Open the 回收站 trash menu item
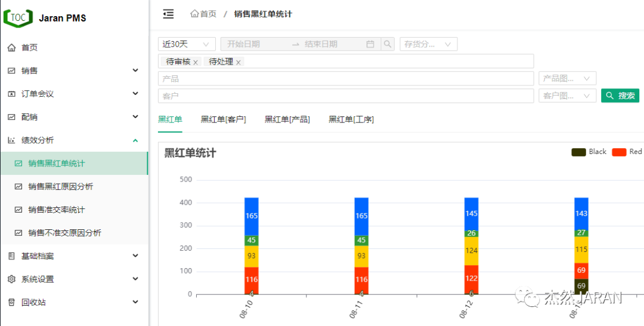The width and height of the screenshot is (644, 326). pos(33,302)
